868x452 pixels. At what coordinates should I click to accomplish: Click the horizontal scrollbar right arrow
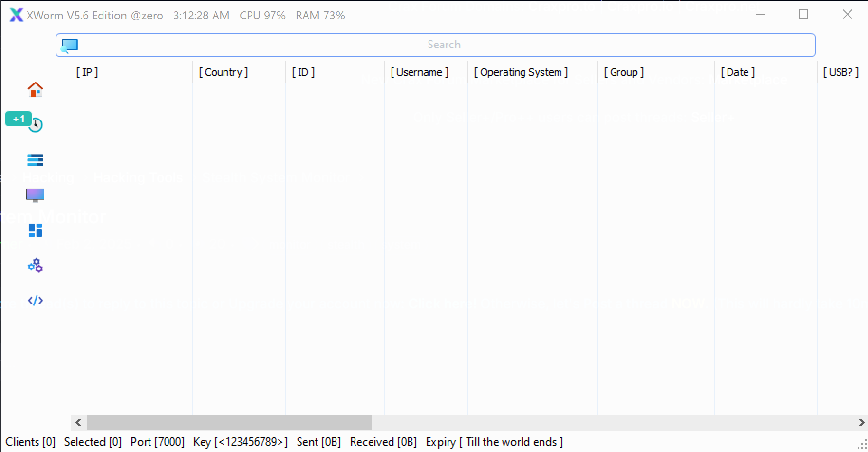click(x=861, y=423)
